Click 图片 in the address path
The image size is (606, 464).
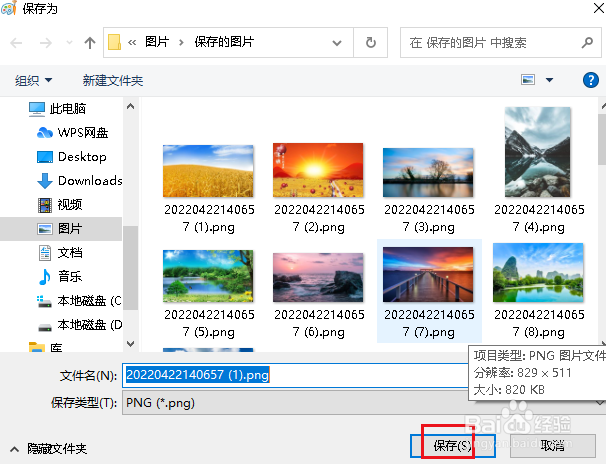(x=157, y=42)
